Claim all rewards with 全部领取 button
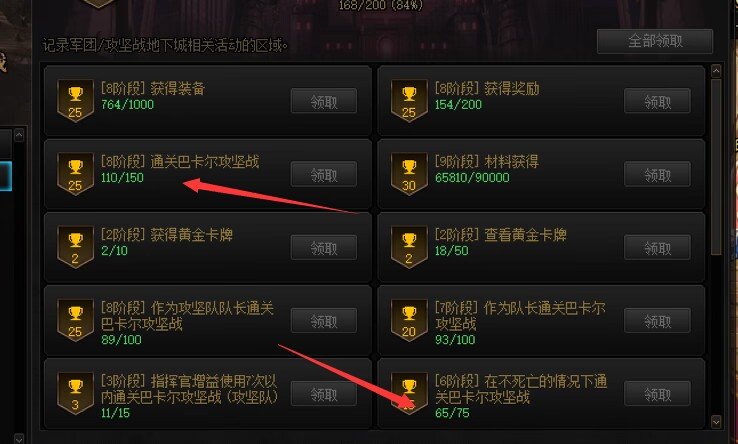The width and height of the screenshot is (738, 444). pos(655,41)
